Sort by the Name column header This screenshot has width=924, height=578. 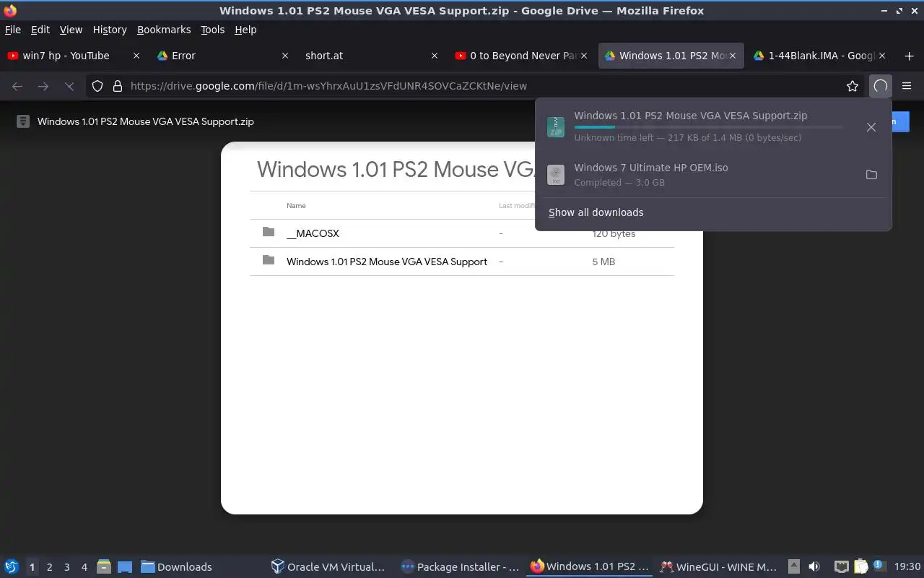tap(296, 206)
